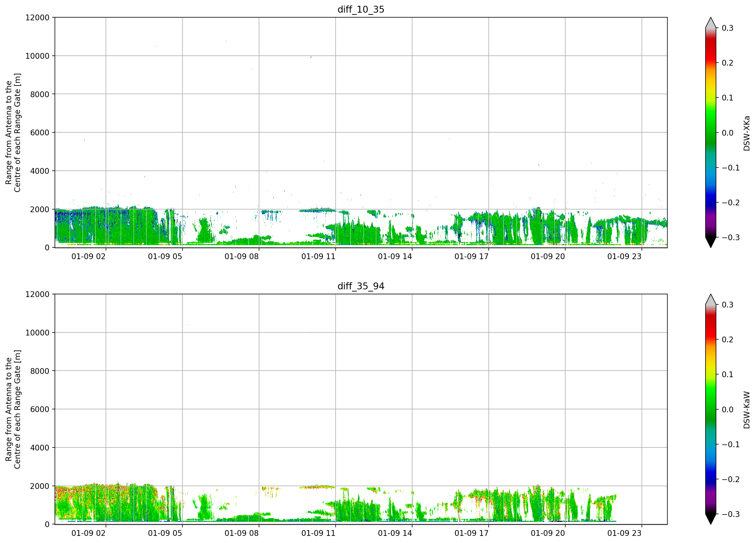756x543 pixels.
Task: Click the 0.0 tick on the DSW-XKa colorbar
Action: 727,133
